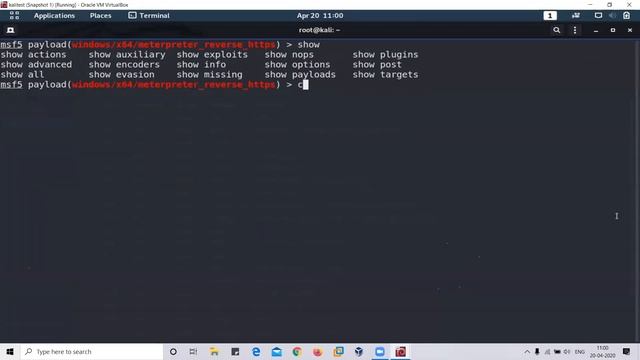Screen dimensions: 640x360
Task: Click the ENG language indicator
Action: pyautogui.click(x=580, y=351)
